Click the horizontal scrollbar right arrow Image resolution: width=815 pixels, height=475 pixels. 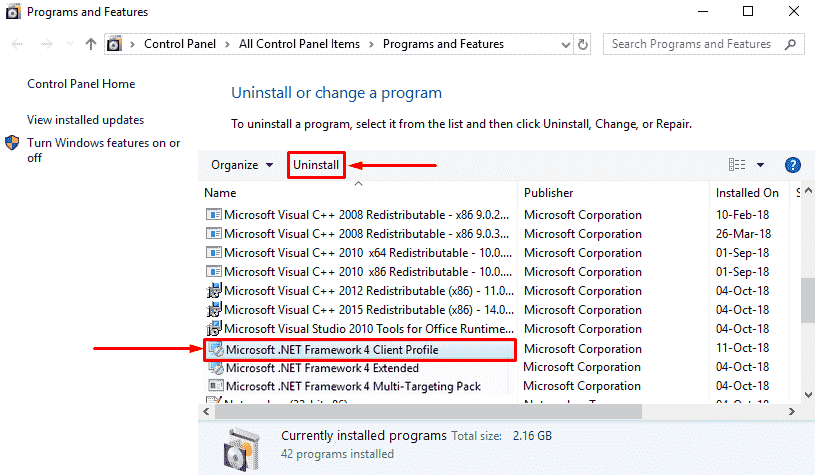coord(792,412)
